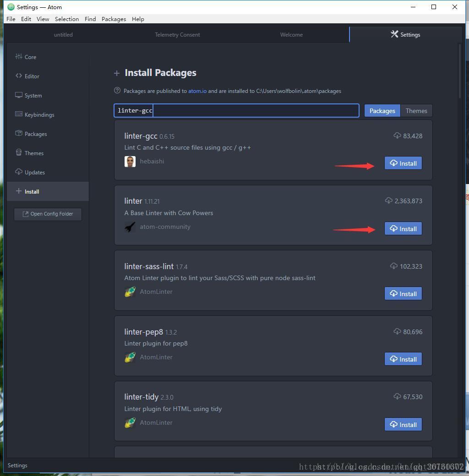This screenshot has width=469, height=476.
Task: Click hebaishi's avatar thumbnail
Action: (x=130, y=162)
